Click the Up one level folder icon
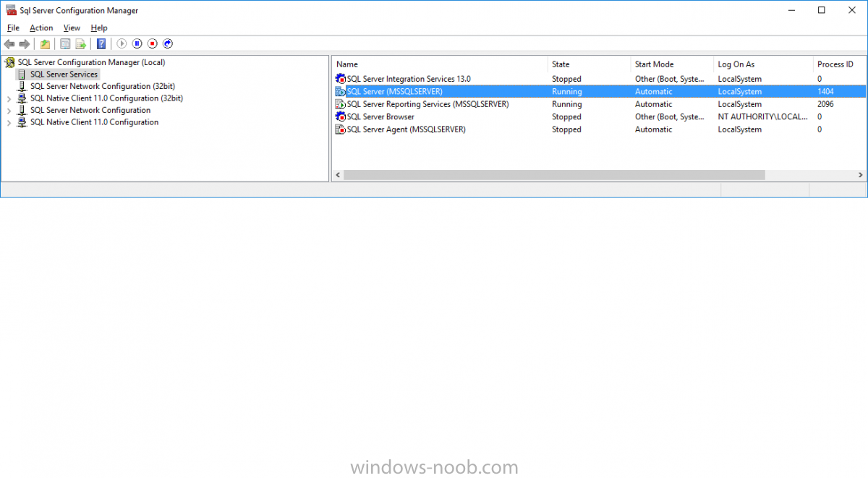The image size is (868, 478). point(46,44)
